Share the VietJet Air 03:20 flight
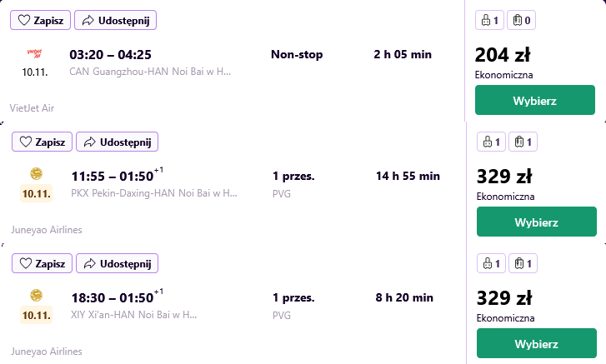 pos(115,20)
